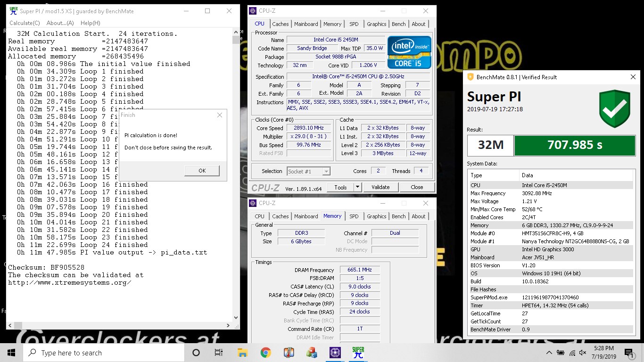Switch to CPU tab in bottom CPU-Z window

pos(260,216)
